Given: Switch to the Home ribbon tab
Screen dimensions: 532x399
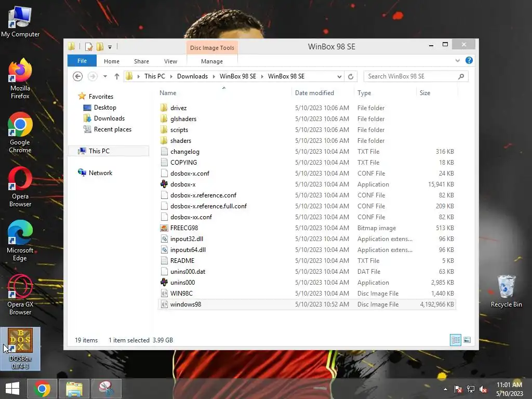Looking at the screenshot, I should tap(112, 61).
